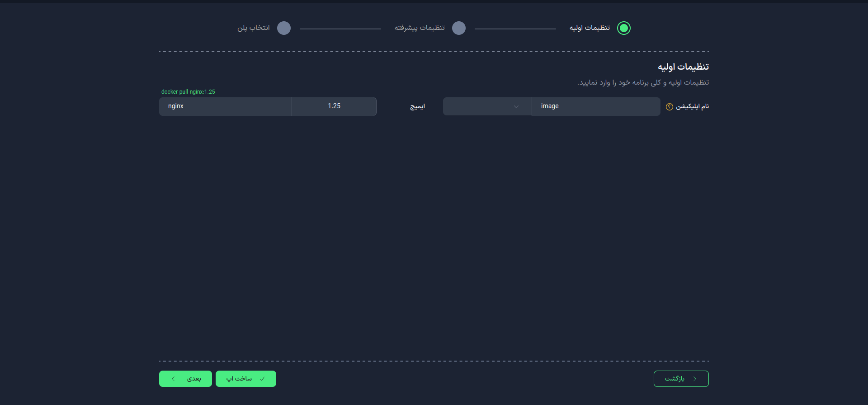Click the help icon beside نام اپلیکیشن
The height and width of the screenshot is (405, 868).
click(670, 107)
